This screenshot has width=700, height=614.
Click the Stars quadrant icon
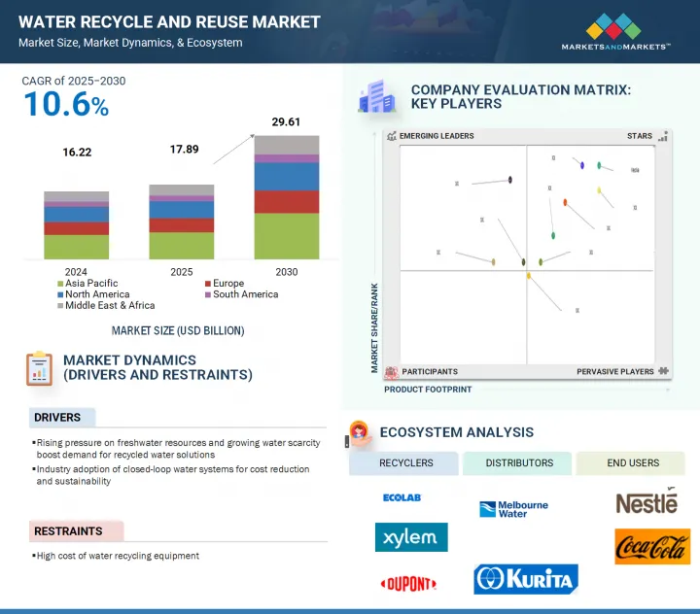pyautogui.click(x=663, y=137)
